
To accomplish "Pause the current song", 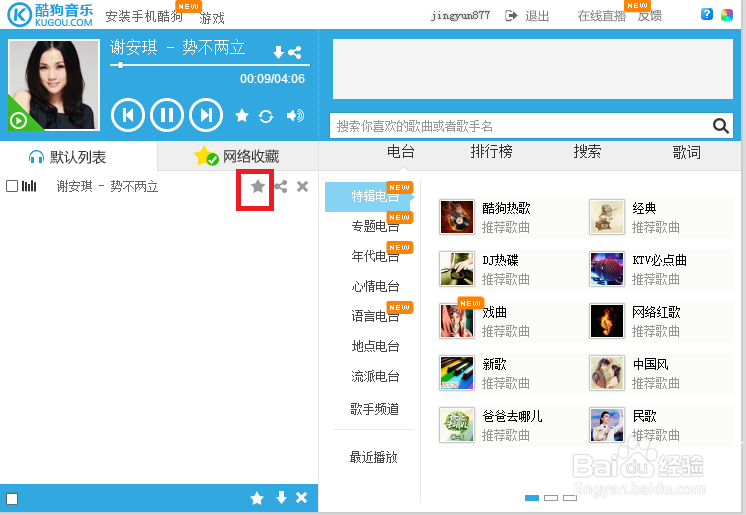I will [167, 115].
